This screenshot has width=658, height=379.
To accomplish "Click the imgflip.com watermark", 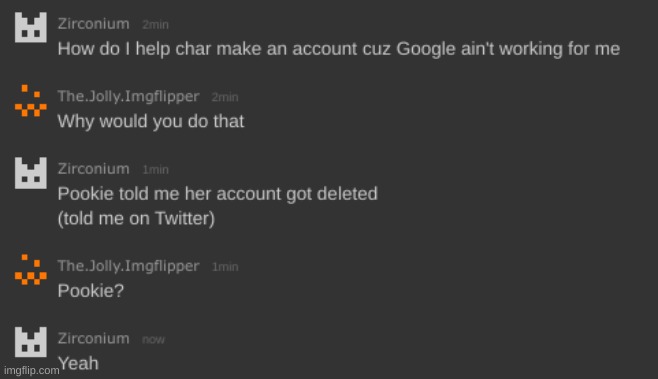I will pos(31,371).
